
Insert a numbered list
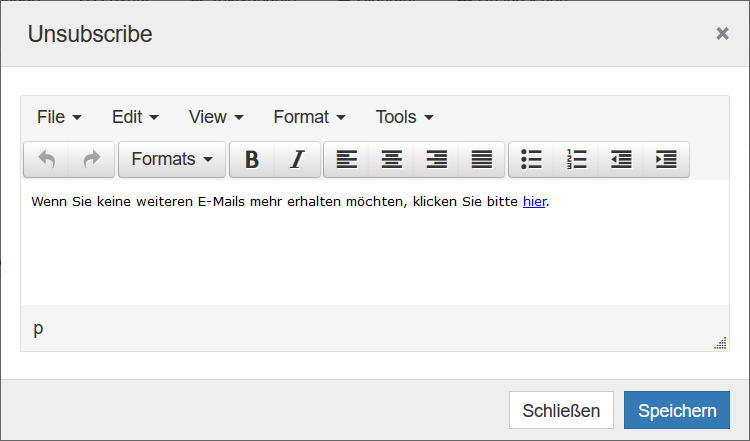(x=576, y=159)
